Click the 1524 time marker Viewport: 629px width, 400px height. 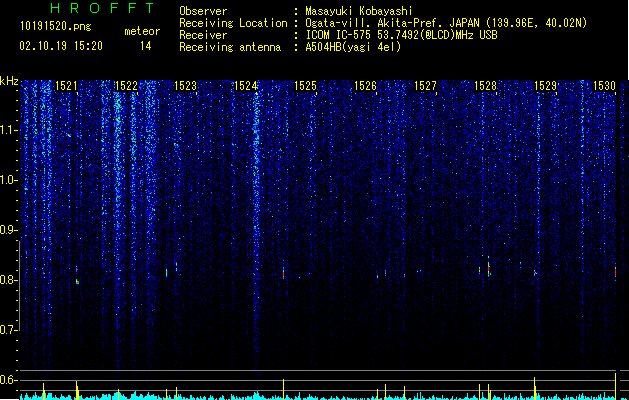pos(246,86)
